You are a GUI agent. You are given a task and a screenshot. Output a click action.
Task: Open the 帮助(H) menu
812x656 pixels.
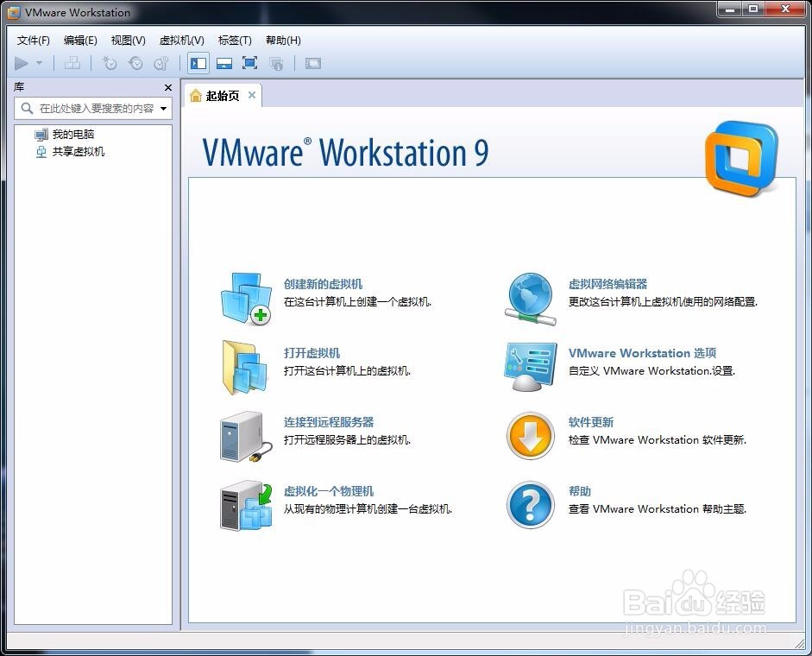(x=283, y=41)
